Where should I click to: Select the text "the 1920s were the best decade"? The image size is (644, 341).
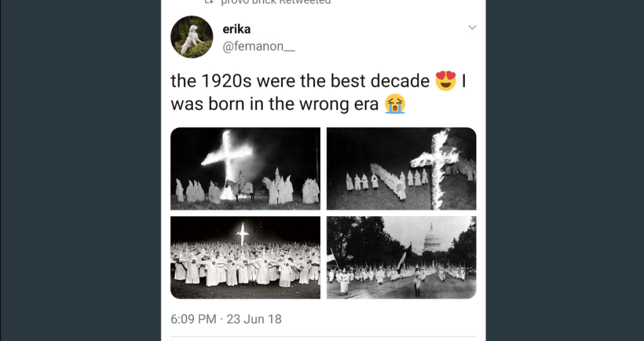click(300, 81)
